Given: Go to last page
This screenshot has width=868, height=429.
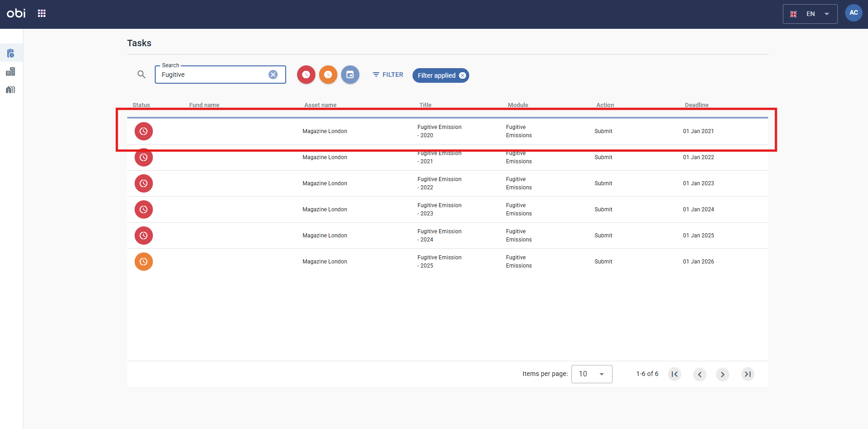Looking at the screenshot, I should pos(748,374).
